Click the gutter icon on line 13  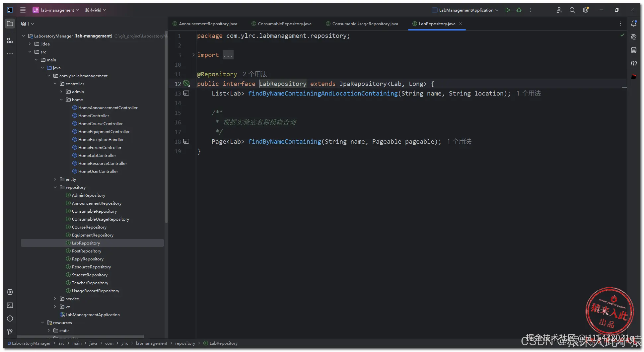click(x=186, y=93)
